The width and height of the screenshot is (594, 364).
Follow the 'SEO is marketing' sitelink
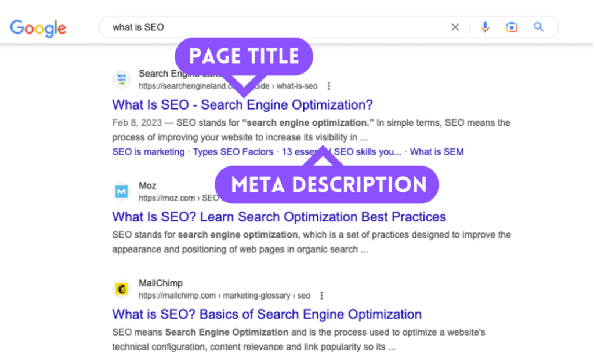coord(148,152)
